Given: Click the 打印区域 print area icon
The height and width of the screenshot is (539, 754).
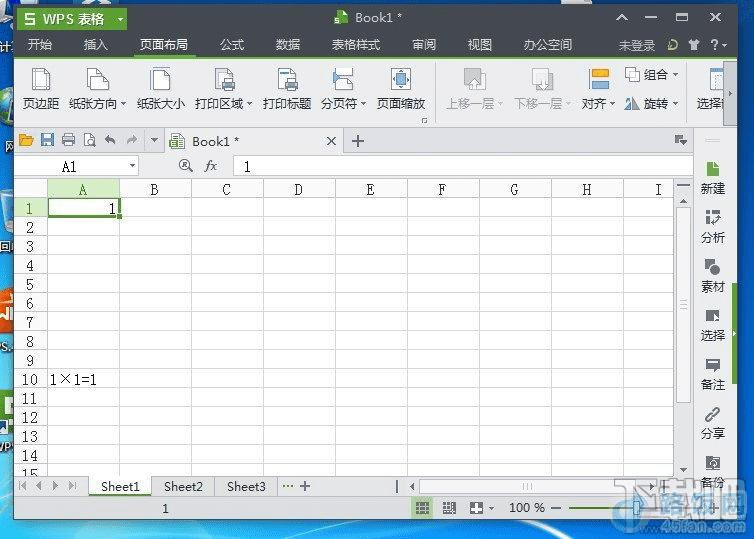Looking at the screenshot, I should (x=224, y=80).
